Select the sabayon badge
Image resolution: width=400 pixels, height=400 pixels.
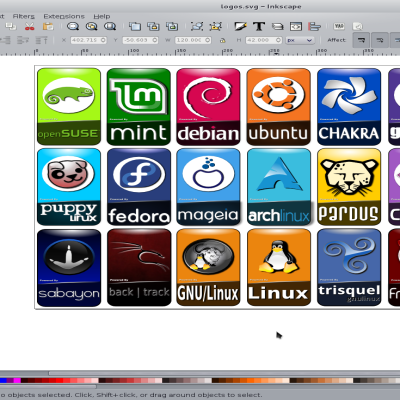[69, 267]
